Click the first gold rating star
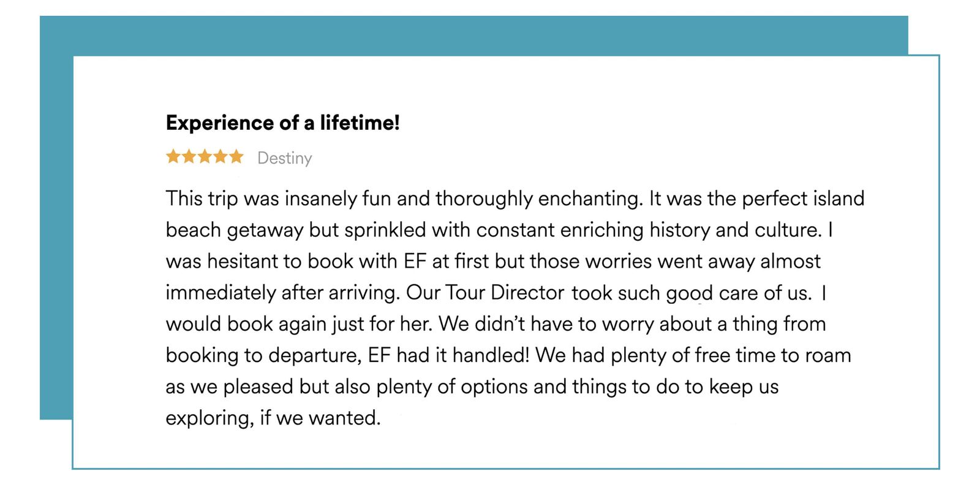The width and height of the screenshot is (980, 490). coord(173,157)
